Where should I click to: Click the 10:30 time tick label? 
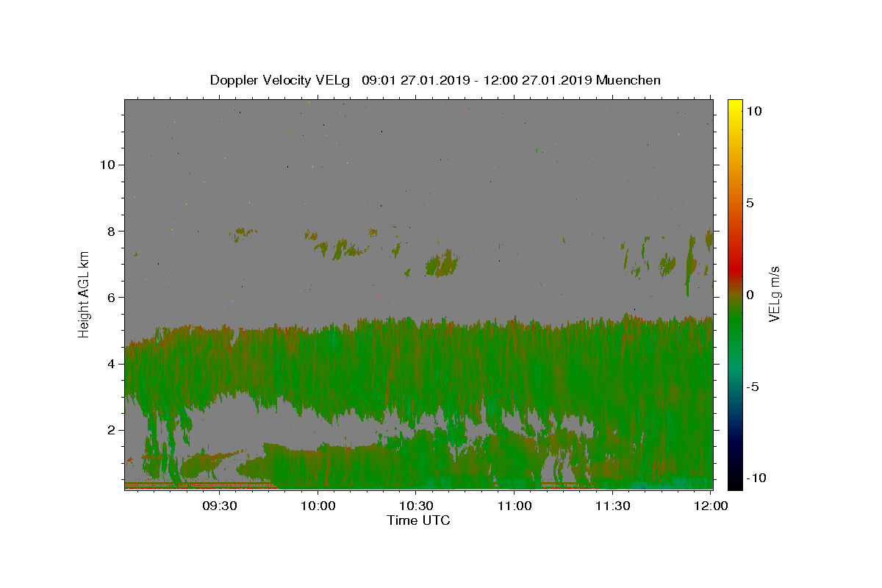click(416, 506)
